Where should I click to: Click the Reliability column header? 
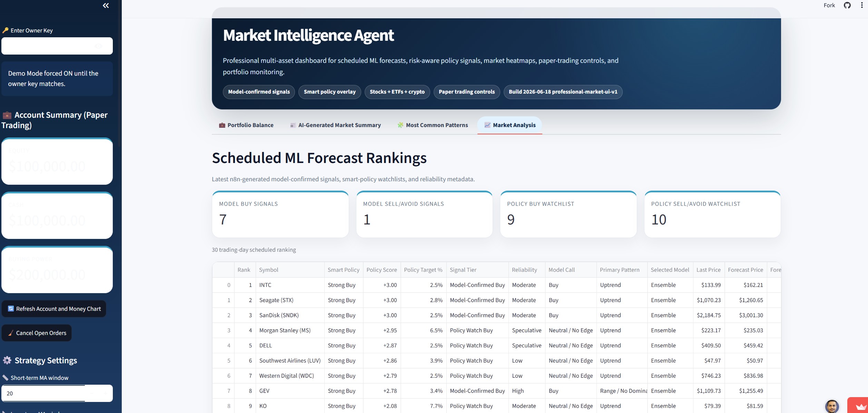[x=527, y=270]
